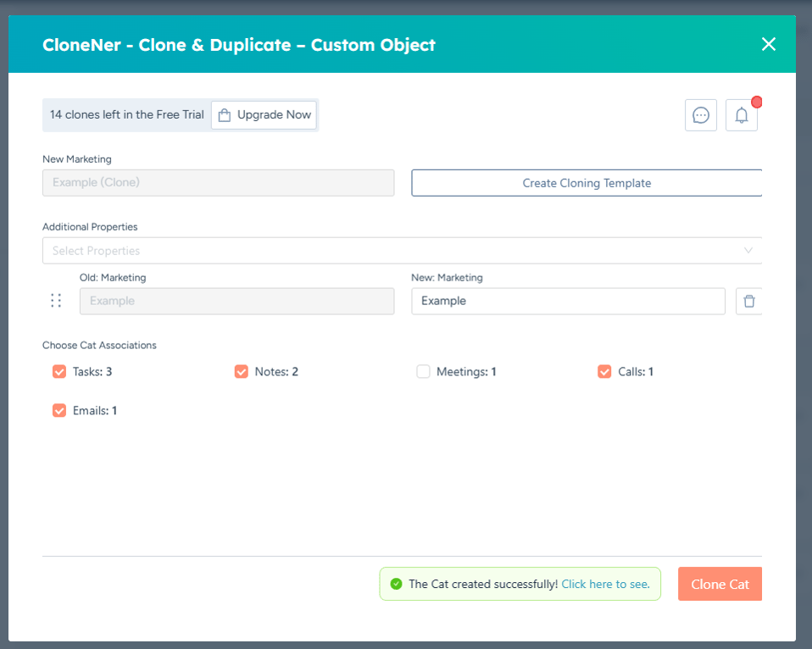Follow the 'Click here to see.' link
This screenshot has height=649, width=812.
pyautogui.click(x=605, y=584)
